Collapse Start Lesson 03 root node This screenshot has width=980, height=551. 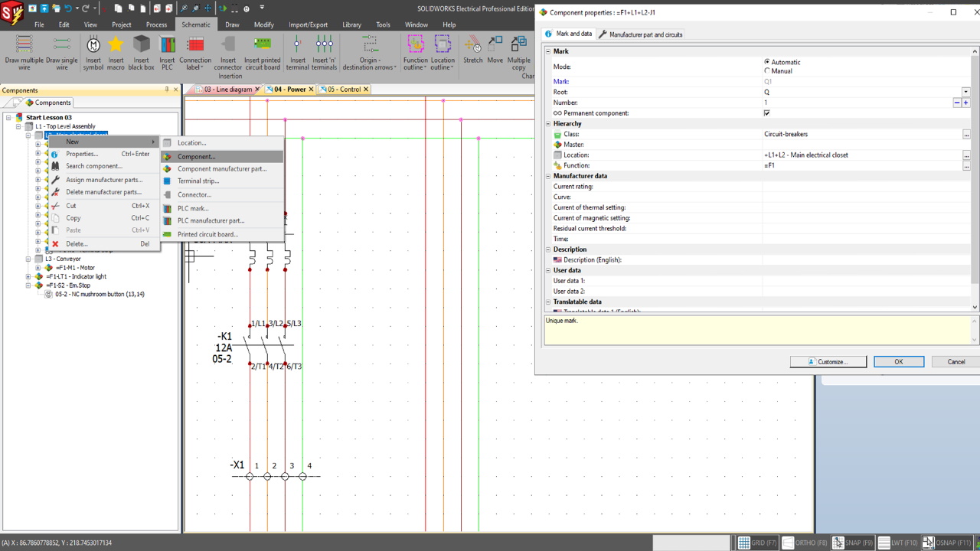[9, 118]
